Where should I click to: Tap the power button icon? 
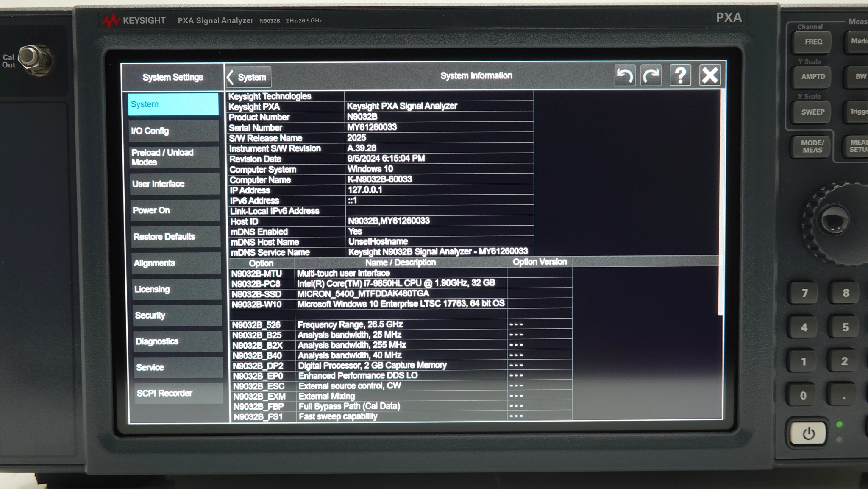808,434
